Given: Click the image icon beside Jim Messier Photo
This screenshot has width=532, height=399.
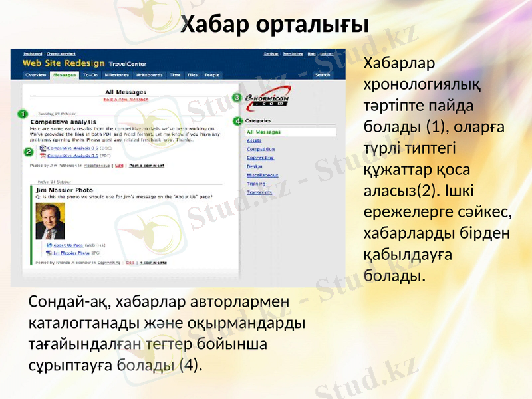Looking at the screenshot, I should (x=50, y=253).
